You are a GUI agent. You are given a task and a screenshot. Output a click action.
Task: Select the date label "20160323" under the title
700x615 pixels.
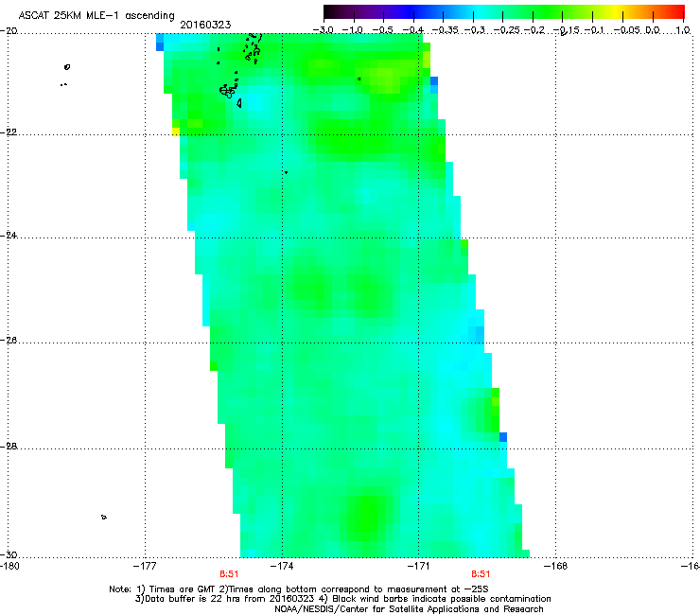205,25
